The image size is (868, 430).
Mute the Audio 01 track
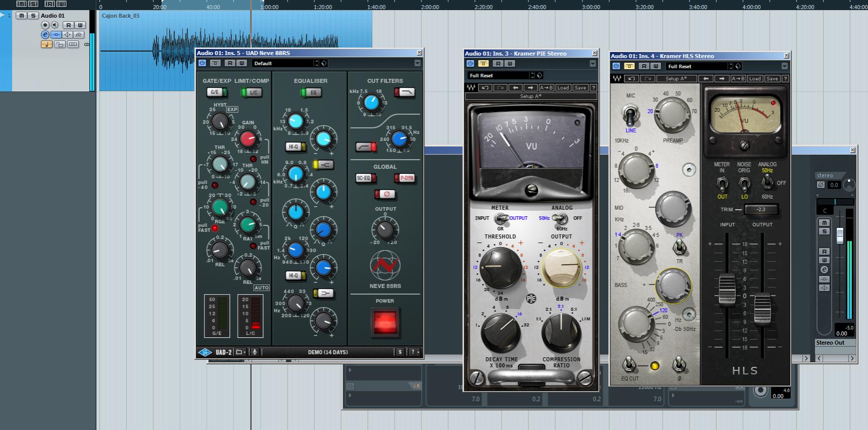(x=21, y=16)
